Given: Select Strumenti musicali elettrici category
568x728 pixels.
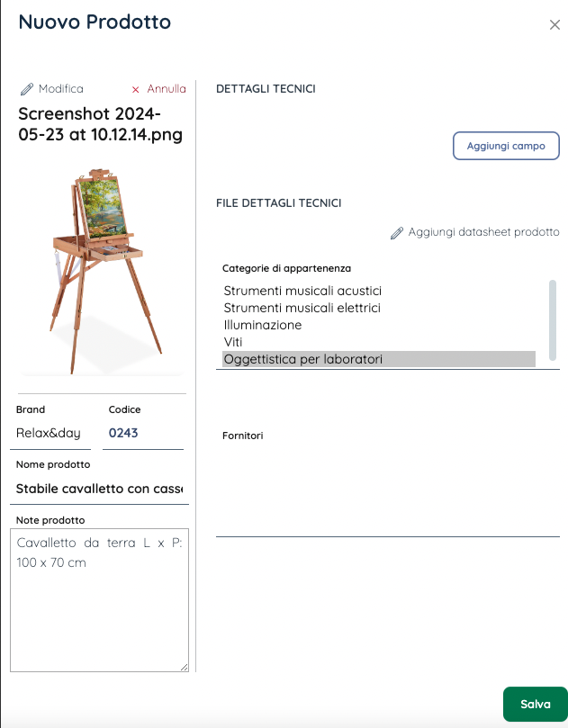Looking at the screenshot, I should coord(302,308).
